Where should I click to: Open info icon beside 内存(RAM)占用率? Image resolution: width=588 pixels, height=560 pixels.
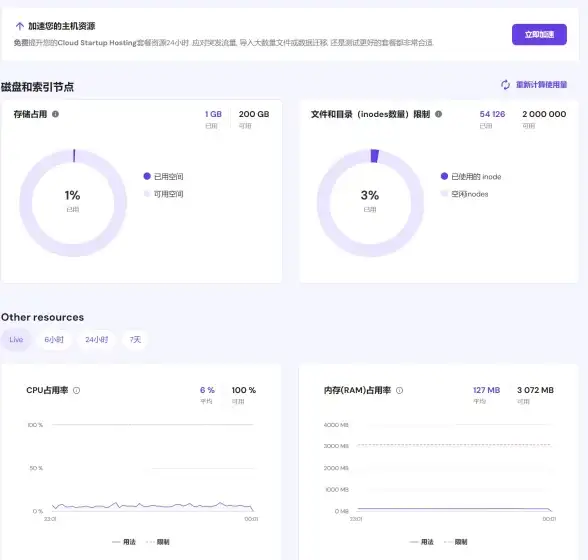coord(399,390)
